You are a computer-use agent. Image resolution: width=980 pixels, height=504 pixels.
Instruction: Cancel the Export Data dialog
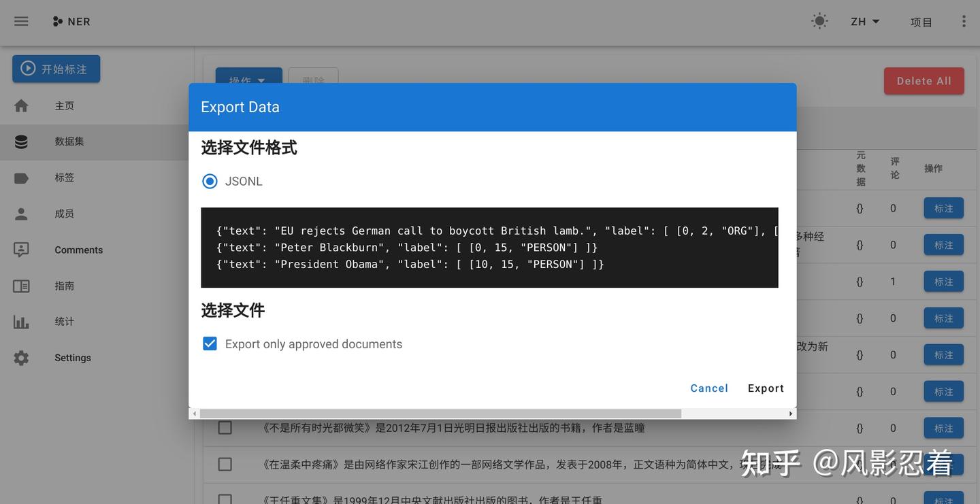coord(709,388)
